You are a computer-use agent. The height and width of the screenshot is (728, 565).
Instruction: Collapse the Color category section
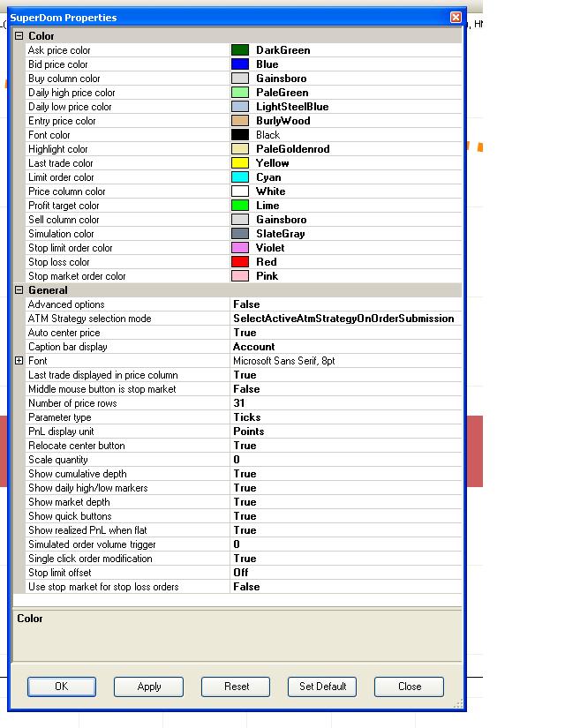pos(19,36)
